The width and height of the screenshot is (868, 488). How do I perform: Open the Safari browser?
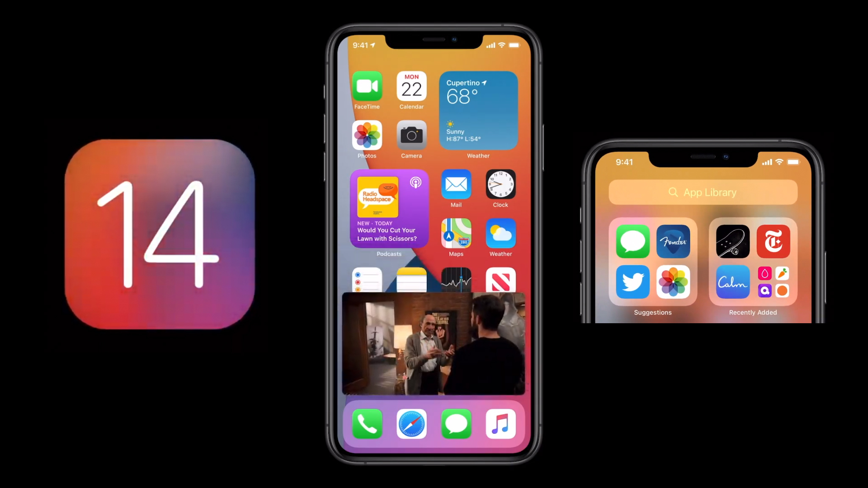click(x=412, y=424)
